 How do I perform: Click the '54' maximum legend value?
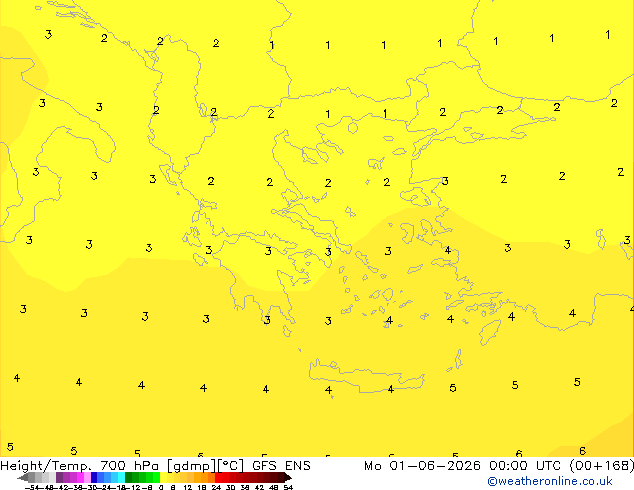[x=288, y=488]
